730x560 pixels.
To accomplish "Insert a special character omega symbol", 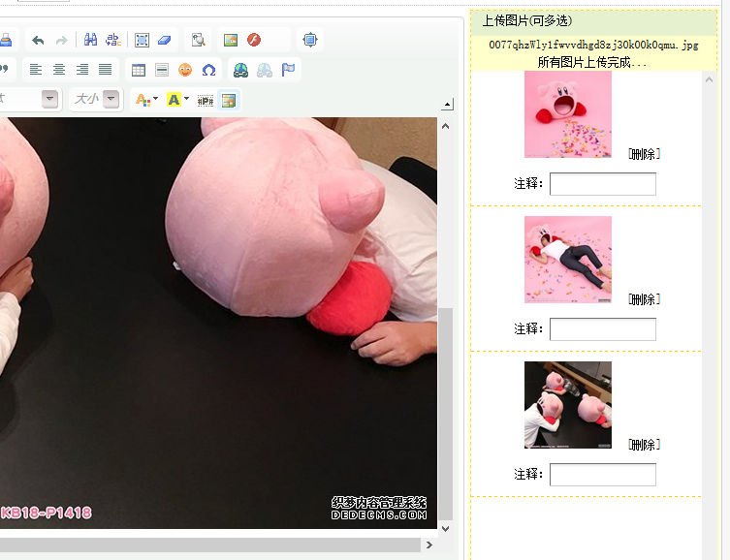I will point(209,70).
